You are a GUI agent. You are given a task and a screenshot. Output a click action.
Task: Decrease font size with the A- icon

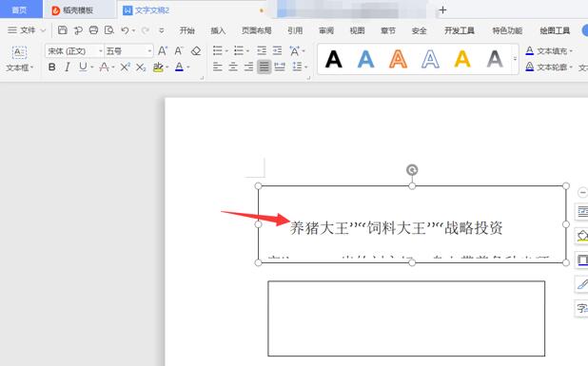pyautogui.click(x=179, y=51)
